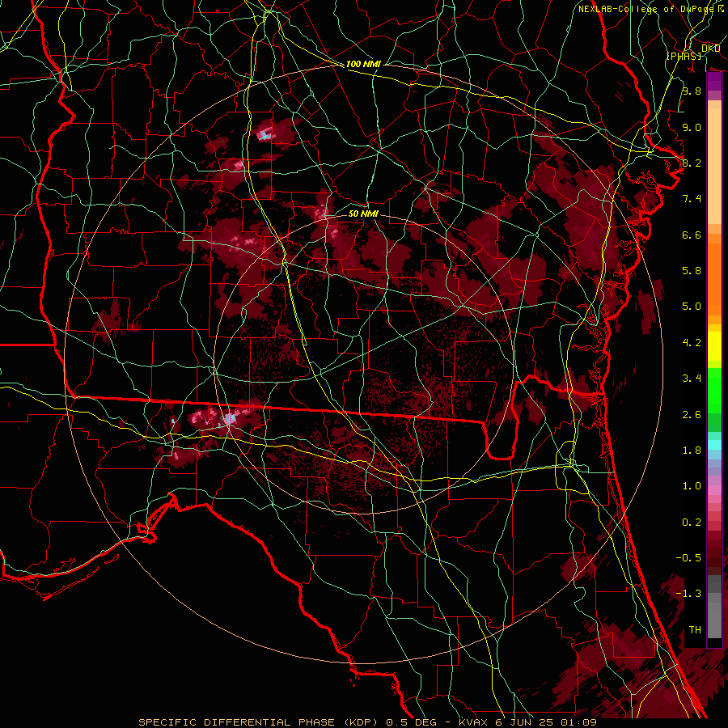Viewport: 728px width, 728px height.
Task: Click the "TH" threshold label
Action: 695,630
